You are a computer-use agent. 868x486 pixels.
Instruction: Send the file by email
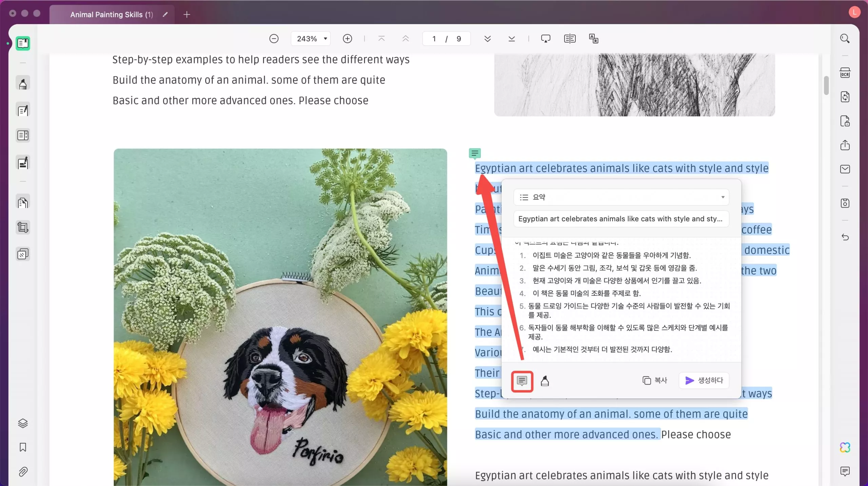pyautogui.click(x=845, y=169)
